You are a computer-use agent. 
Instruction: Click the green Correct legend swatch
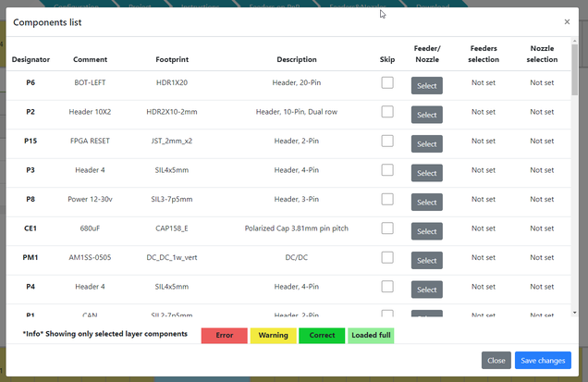pos(322,335)
